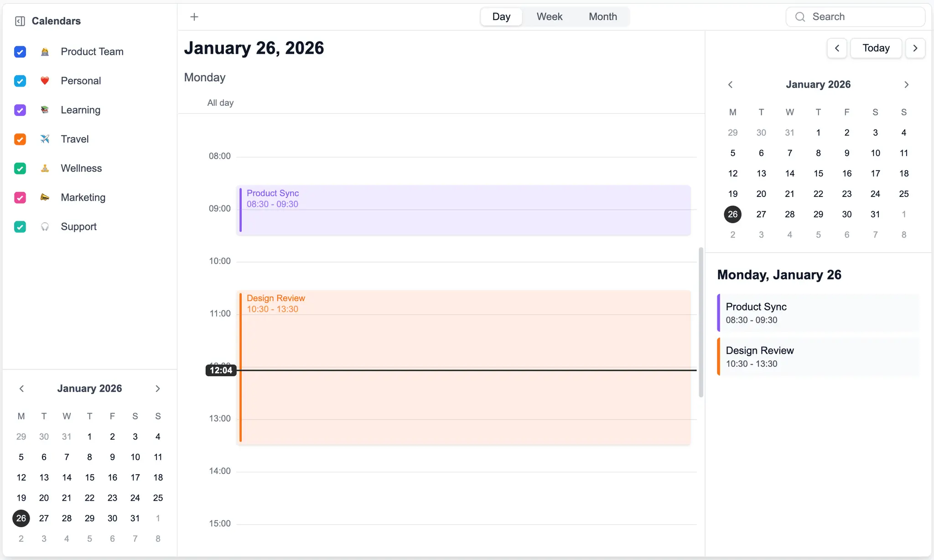This screenshot has width=934, height=560.
Task: Switch to the Week view tab
Action: coord(550,17)
